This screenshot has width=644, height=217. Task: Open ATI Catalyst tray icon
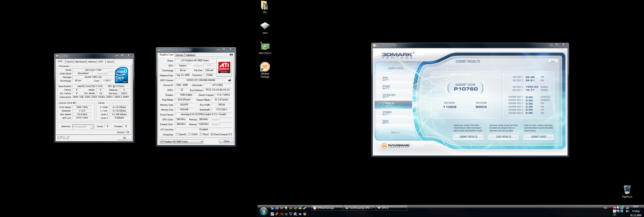(x=614, y=208)
